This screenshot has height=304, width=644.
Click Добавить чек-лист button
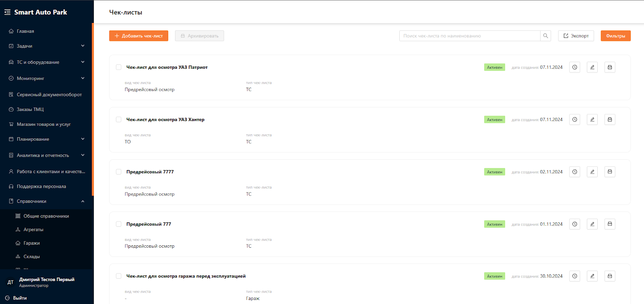[x=138, y=36]
